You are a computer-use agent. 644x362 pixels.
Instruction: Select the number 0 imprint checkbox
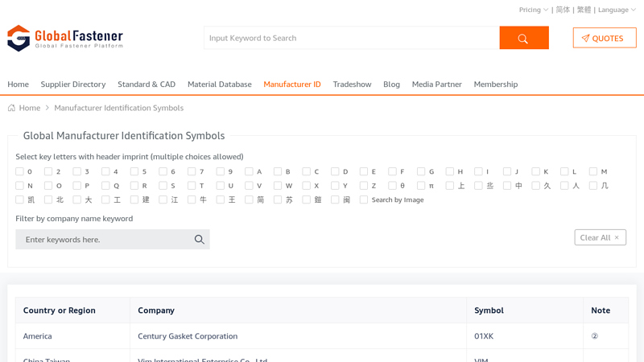point(20,171)
